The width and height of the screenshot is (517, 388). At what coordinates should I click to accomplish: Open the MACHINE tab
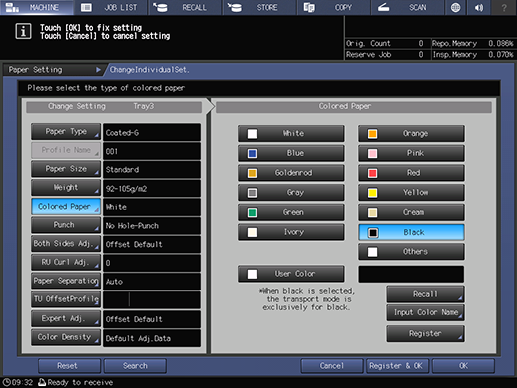[37, 7]
